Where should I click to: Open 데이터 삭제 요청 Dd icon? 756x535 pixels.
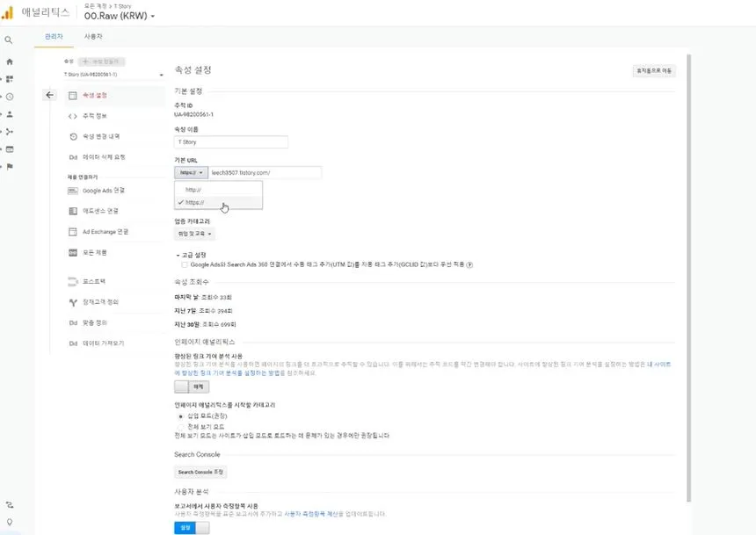point(73,157)
